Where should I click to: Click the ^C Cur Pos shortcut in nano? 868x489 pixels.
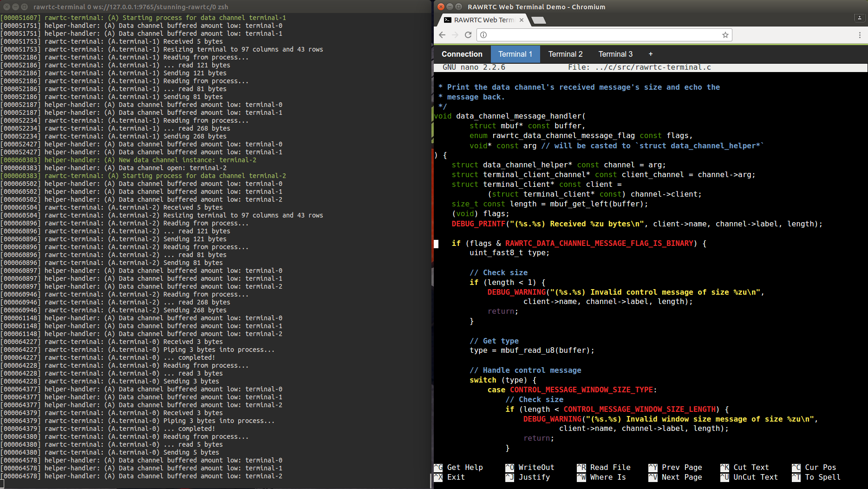814,467
